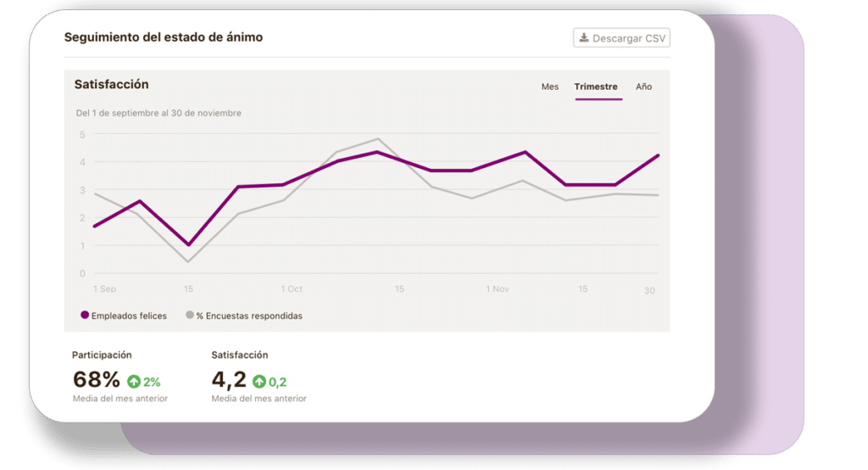The width and height of the screenshot is (868, 470).
Task: Toggle the Empleados felices legend label
Action: 129,316
